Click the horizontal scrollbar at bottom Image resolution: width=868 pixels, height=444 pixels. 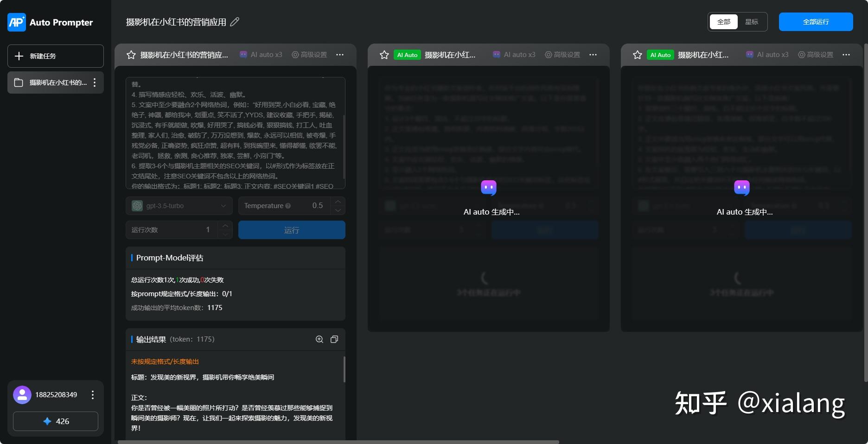[x=338, y=442]
